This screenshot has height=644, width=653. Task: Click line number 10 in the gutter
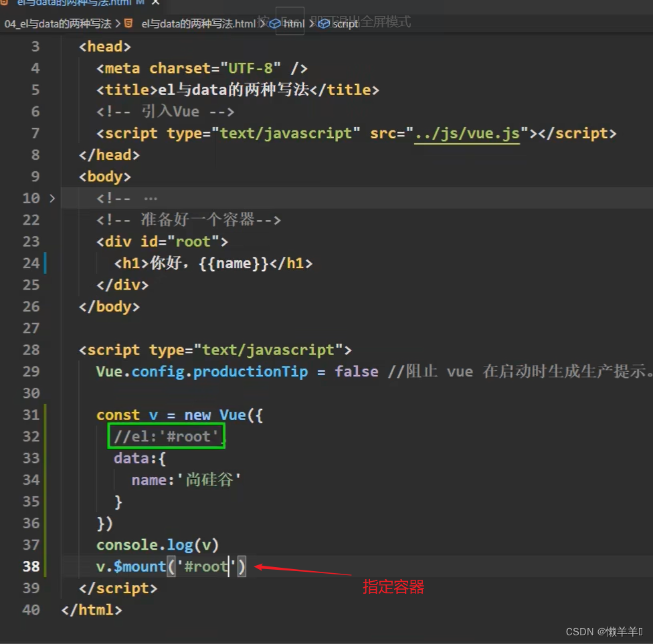(x=31, y=199)
